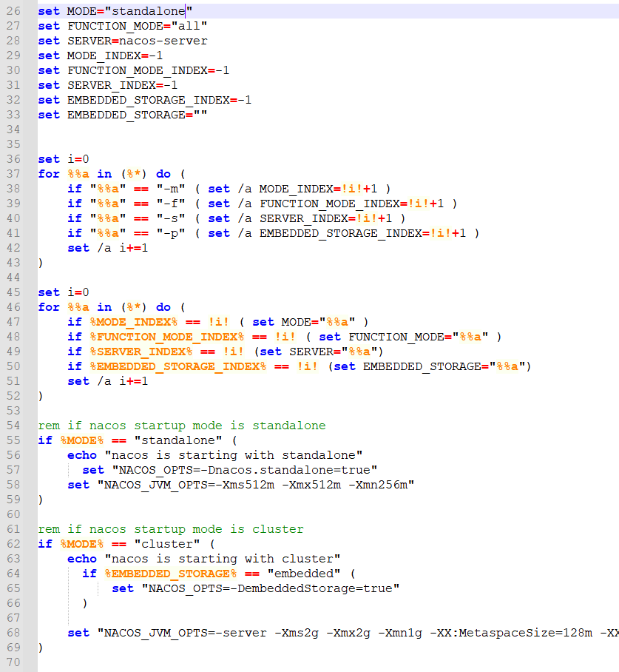
Task: Click line number 58 in the gutter
Action: click(12, 485)
